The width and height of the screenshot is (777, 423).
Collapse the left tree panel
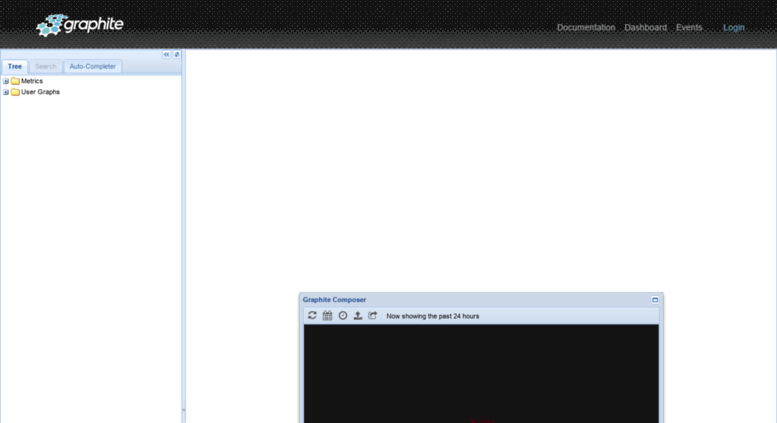pyautogui.click(x=166, y=54)
